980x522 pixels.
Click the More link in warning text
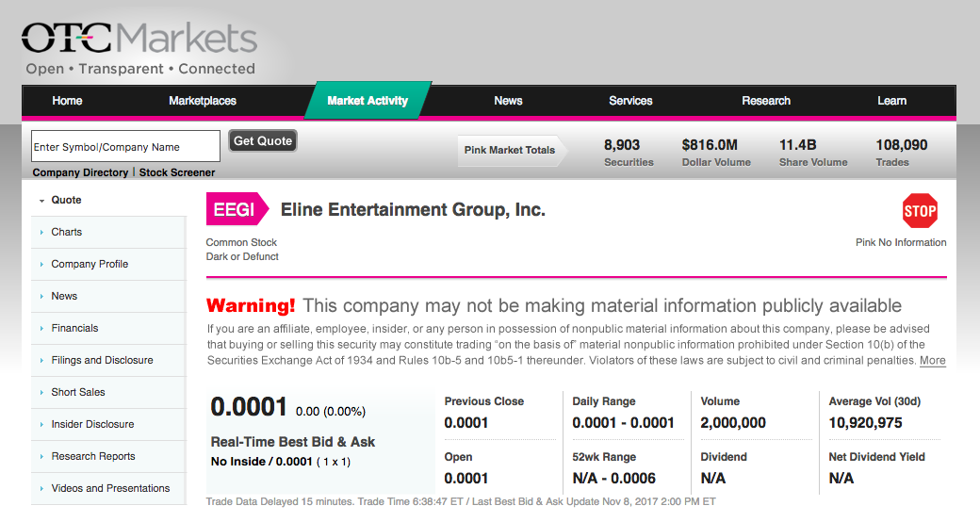coord(933,361)
